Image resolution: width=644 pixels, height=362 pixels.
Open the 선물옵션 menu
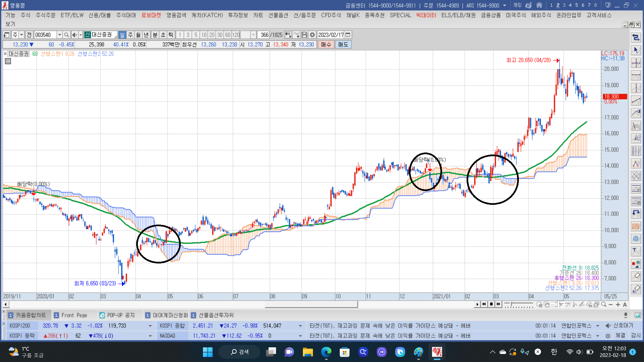click(278, 15)
